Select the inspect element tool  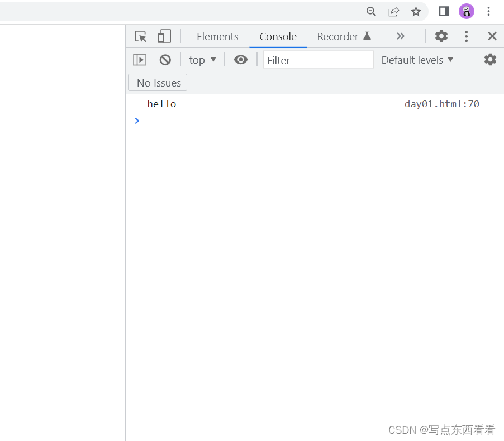140,36
